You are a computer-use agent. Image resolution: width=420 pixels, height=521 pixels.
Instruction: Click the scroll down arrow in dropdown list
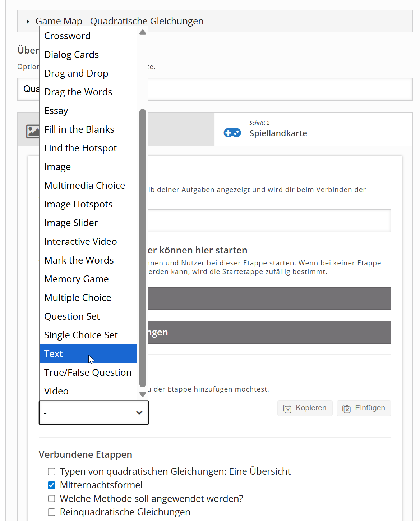point(143,394)
